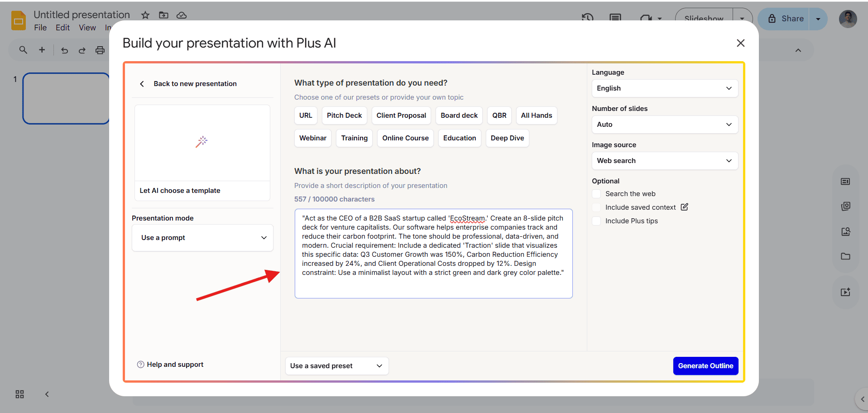The width and height of the screenshot is (868, 413).
Task: Click the redo arrow icon
Action: click(82, 50)
